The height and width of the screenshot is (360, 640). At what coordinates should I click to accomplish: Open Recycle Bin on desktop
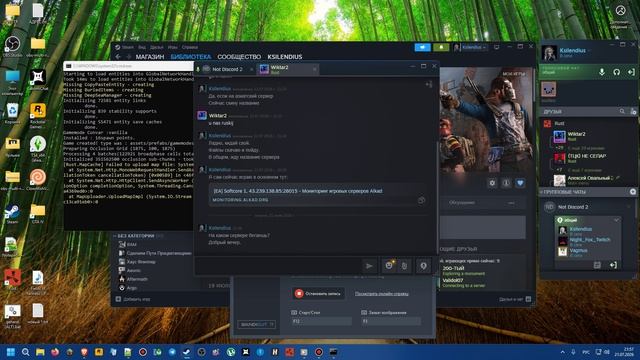tap(12, 113)
